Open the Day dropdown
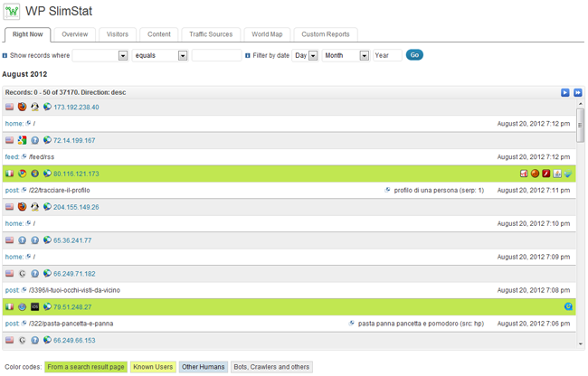 point(305,55)
